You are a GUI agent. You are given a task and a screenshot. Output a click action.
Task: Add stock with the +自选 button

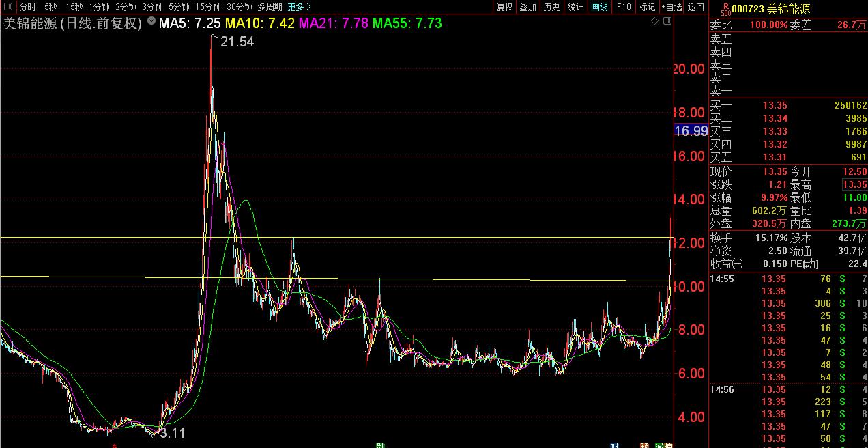coord(671,7)
